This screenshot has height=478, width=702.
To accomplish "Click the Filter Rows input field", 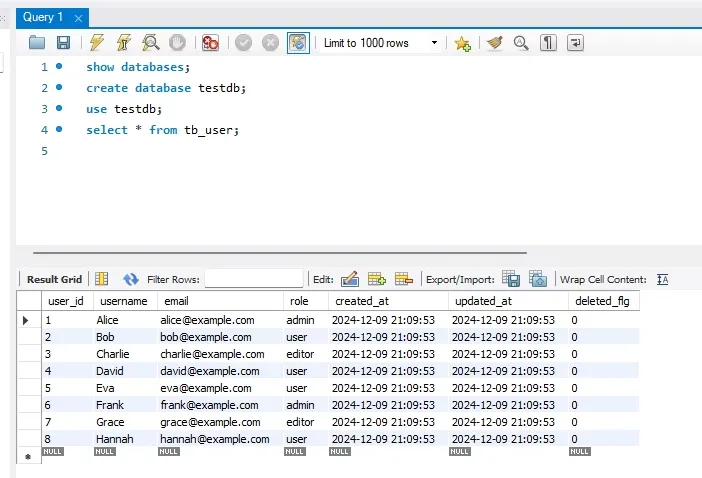I will (x=253, y=279).
